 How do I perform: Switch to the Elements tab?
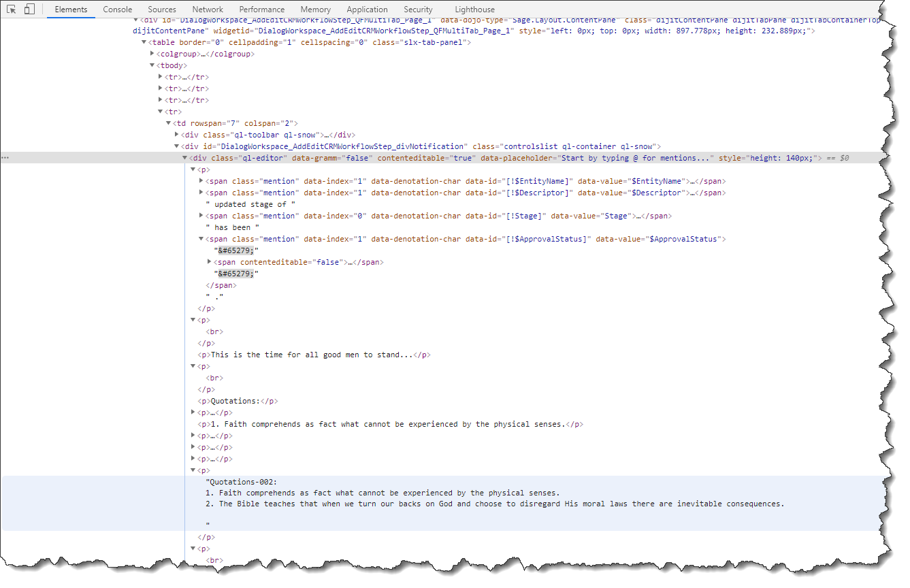[x=71, y=10]
